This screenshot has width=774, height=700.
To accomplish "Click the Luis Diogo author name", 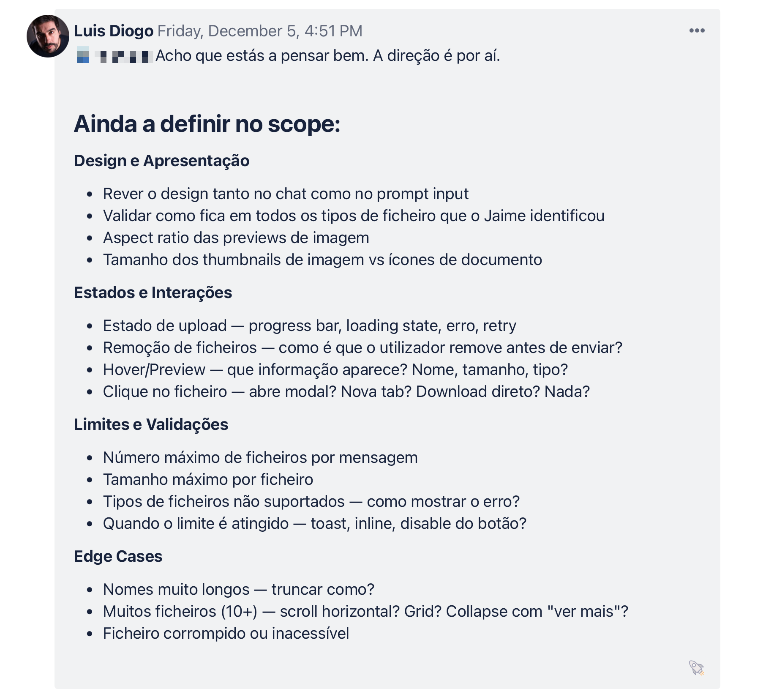I will 114,31.
